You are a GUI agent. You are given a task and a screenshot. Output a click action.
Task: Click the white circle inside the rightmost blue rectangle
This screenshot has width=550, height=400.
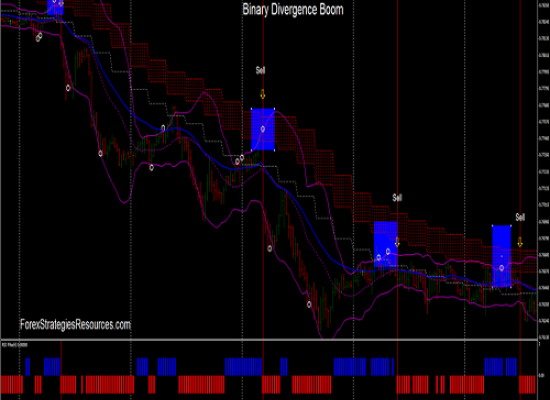tap(502, 268)
